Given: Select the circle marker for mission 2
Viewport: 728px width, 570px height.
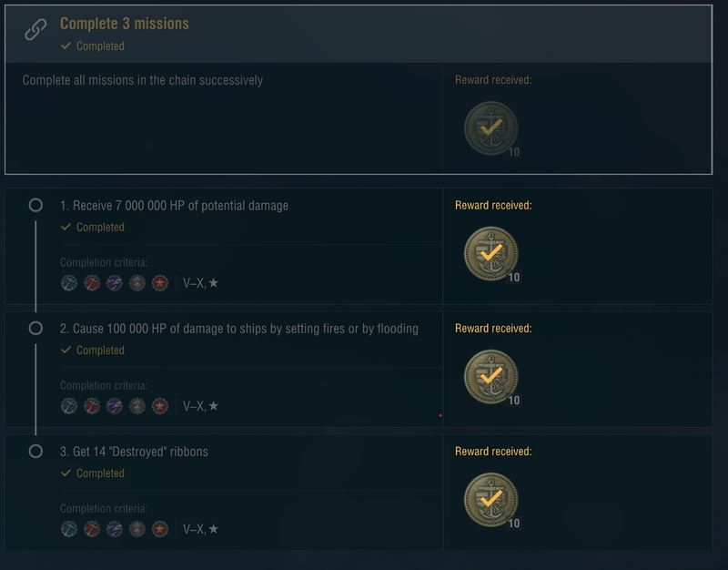Looking at the screenshot, I should (x=35, y=328).
